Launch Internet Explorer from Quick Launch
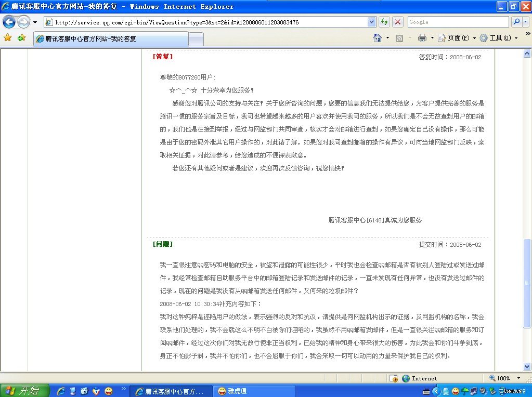The image size is (532, 397). click(61, 391)
